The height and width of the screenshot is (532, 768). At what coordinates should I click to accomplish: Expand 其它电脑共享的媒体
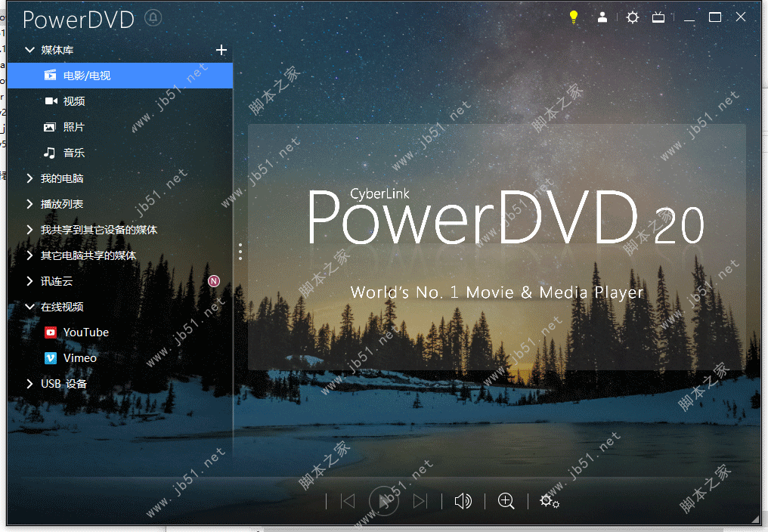(30, 255)
